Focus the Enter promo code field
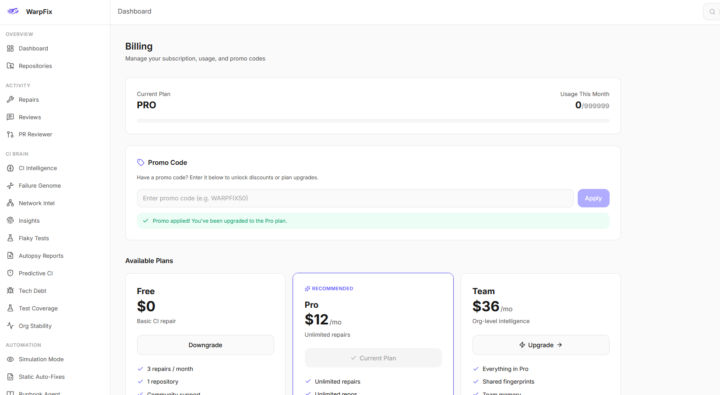The image size is (720, 395). [355, 198]
